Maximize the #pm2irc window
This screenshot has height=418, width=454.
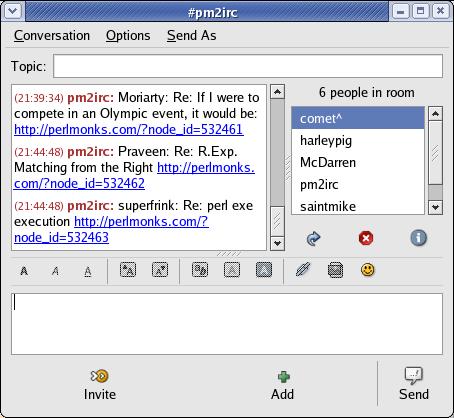click(421, 11)
